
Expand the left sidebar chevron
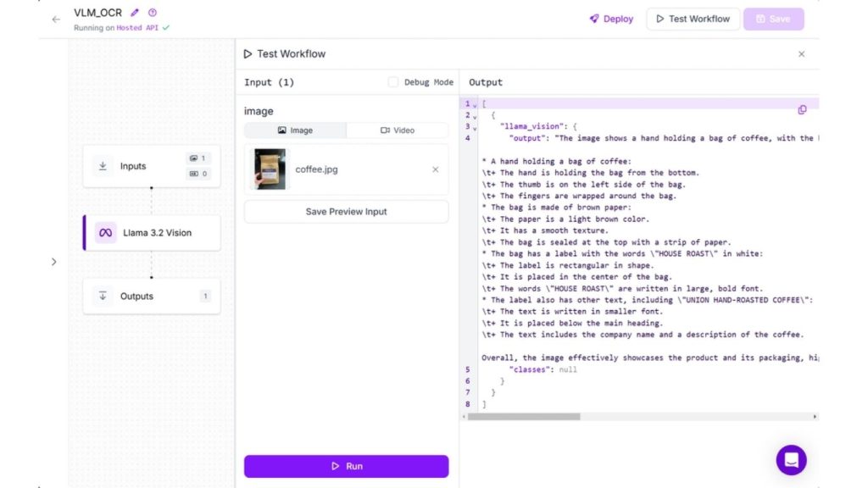point(54,262)
